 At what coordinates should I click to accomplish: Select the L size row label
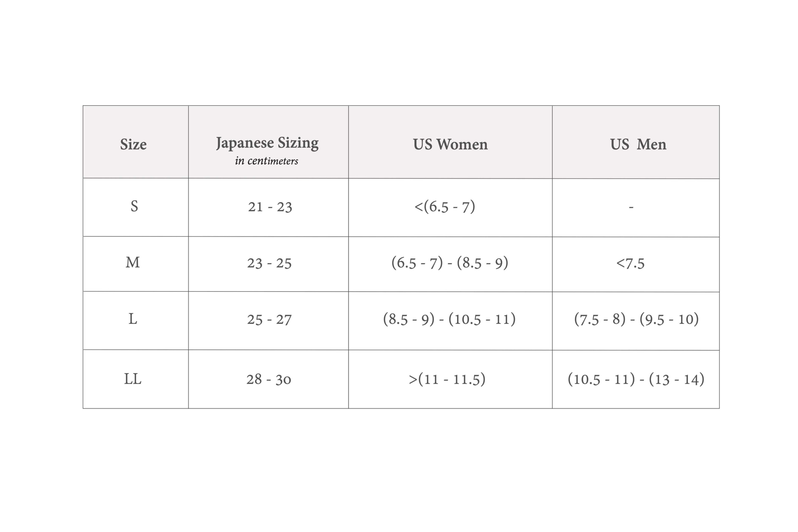tap(133, 319)
